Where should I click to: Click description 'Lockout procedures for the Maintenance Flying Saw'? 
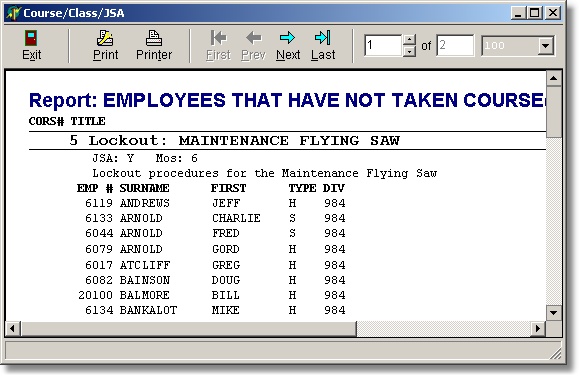pos(264,174)
